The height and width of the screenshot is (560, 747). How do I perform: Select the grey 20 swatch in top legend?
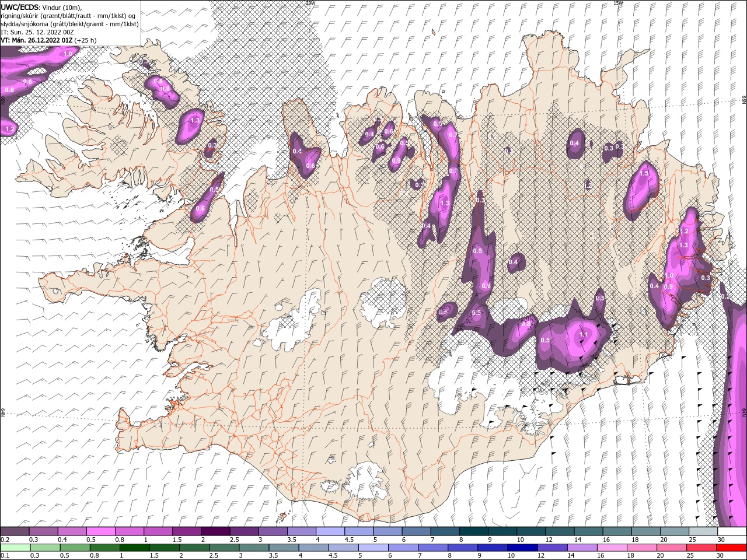tap(675, 531)
